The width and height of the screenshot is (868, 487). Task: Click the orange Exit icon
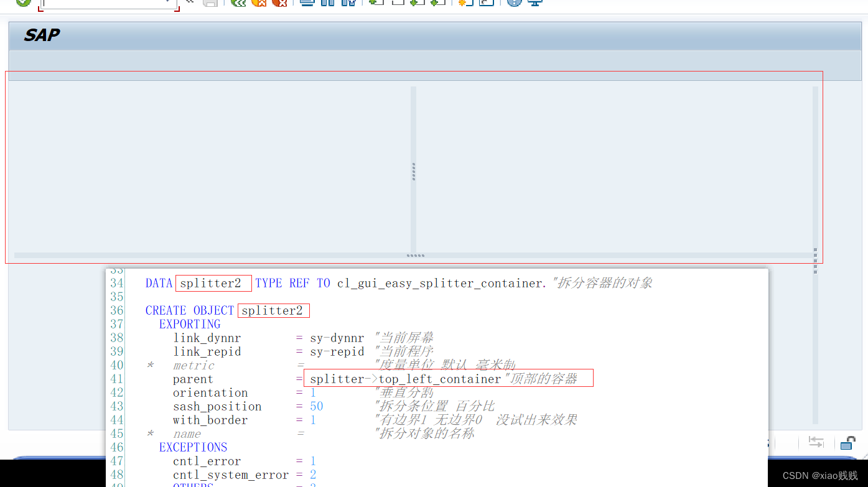click(x=259, y=2)
